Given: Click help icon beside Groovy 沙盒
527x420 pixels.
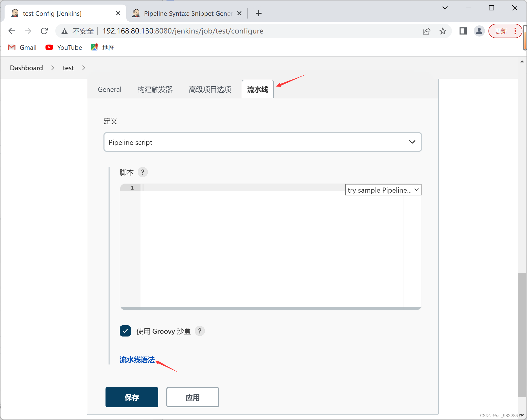Looking at the screenshot, I should [x=200, y=331].
